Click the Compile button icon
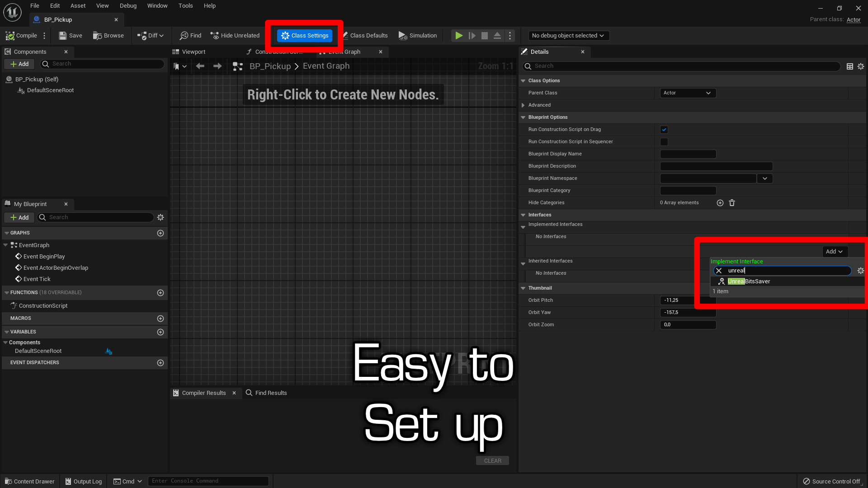 [x=10, y=36]
